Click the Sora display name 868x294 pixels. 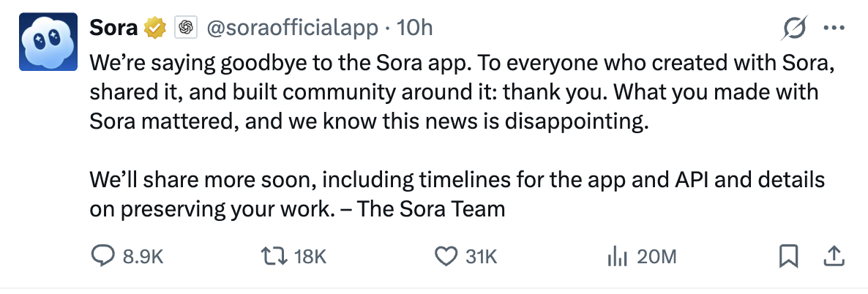pos(113,28)
